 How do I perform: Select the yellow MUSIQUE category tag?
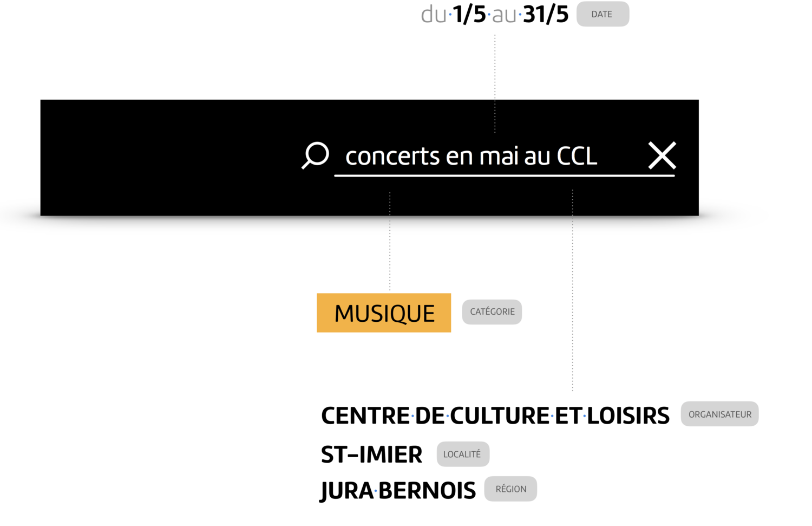coord(384,313)
